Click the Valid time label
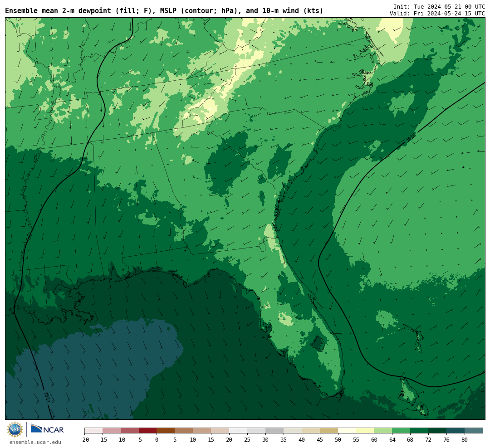The image size is (490, 448). click(437, 14)
